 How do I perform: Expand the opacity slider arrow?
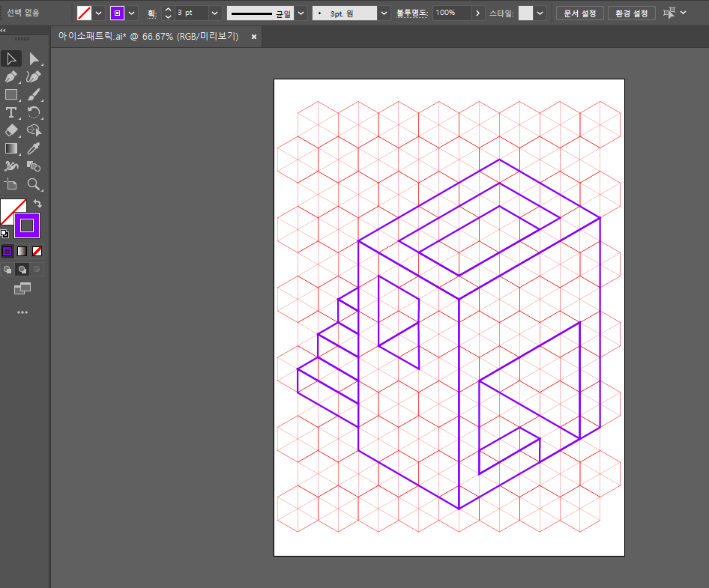pyautogui.click(x=477, y=13)
